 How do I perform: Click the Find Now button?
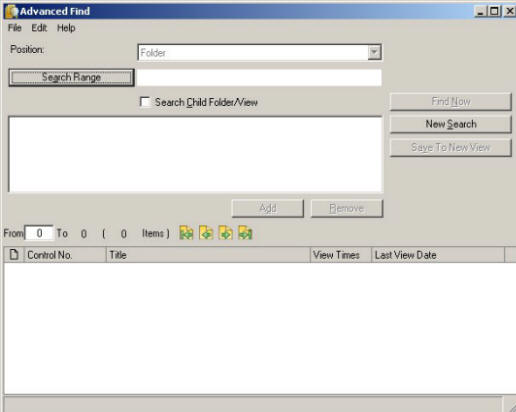click(451, 101)
